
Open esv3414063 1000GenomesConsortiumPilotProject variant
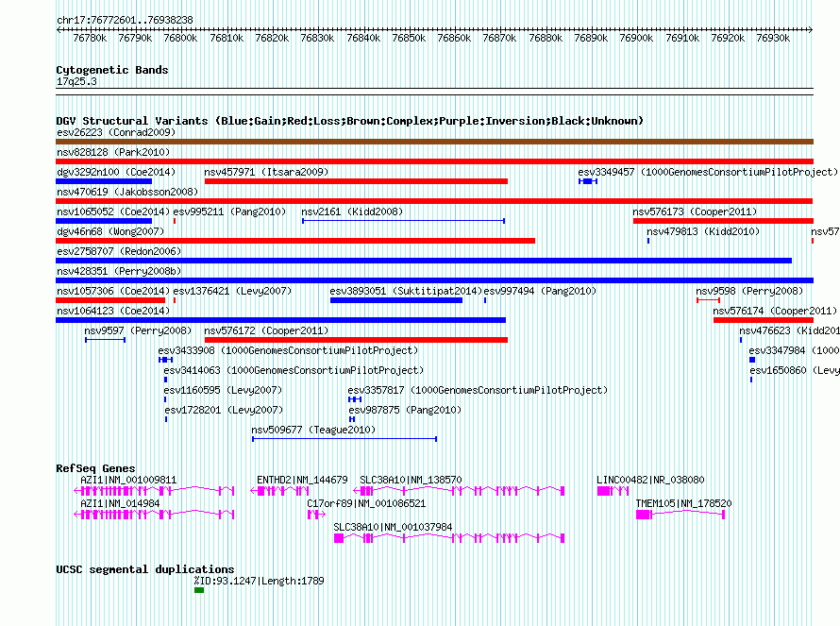coord(294,370)
